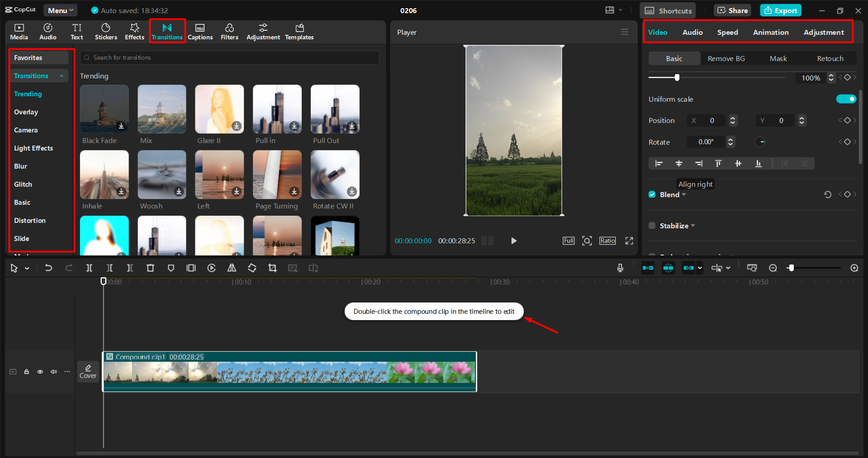Image resolution: width=868 pixels, height=458 pixels.
Task: Collapse the Transitions category list
Action: pos(62,76)
